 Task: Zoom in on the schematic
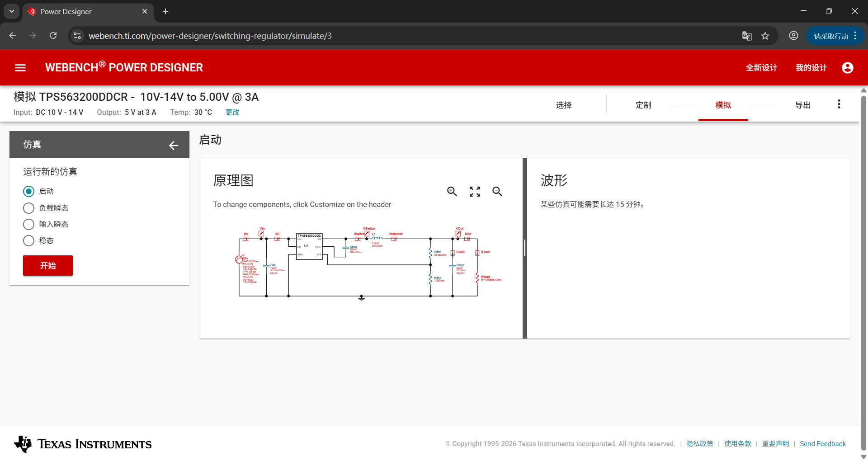[x=452, y=192]
